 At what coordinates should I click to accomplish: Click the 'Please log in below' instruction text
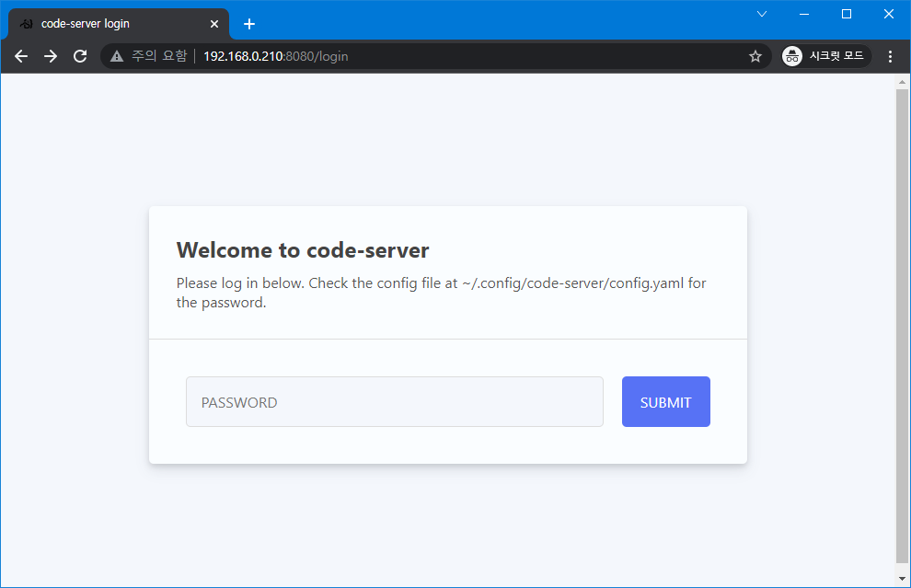tap(441, 293)
